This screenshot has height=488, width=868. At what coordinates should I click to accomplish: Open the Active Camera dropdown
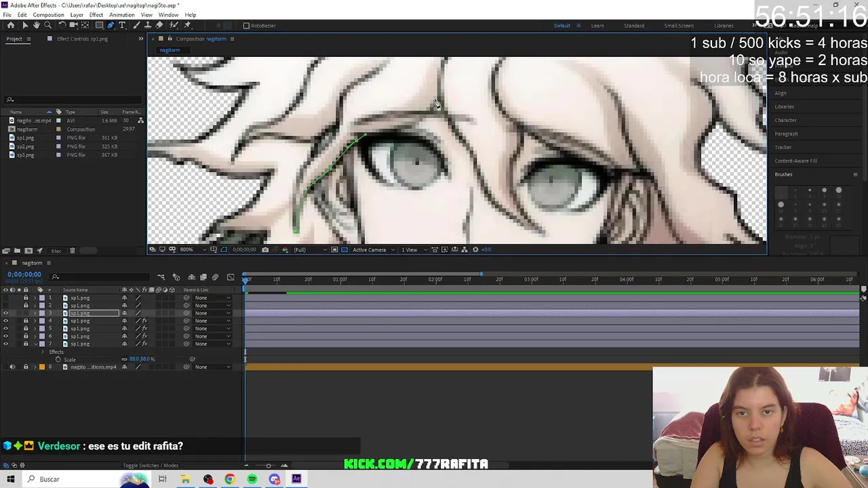coord(372,249)
